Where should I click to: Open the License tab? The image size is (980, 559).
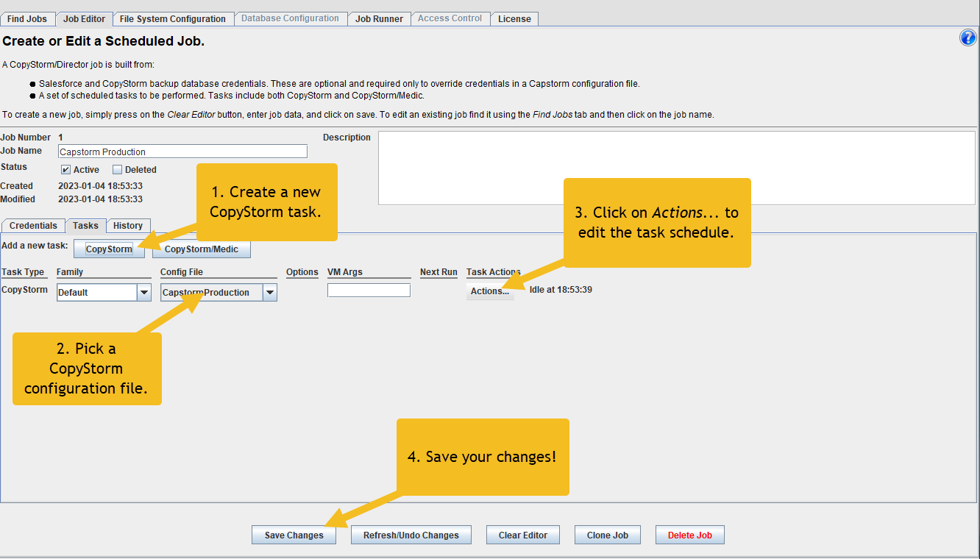coord(514,19)
